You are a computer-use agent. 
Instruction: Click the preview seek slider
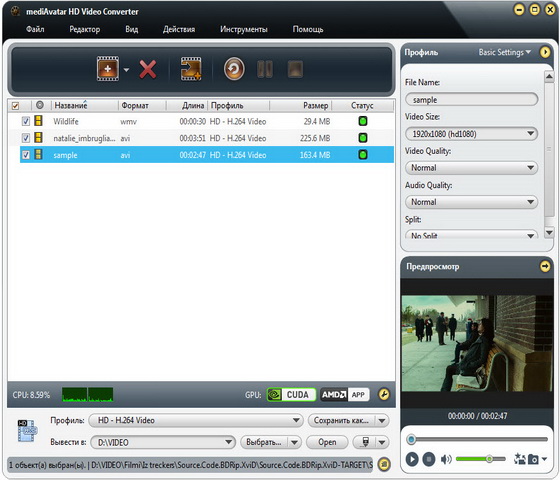coord(478,439)
